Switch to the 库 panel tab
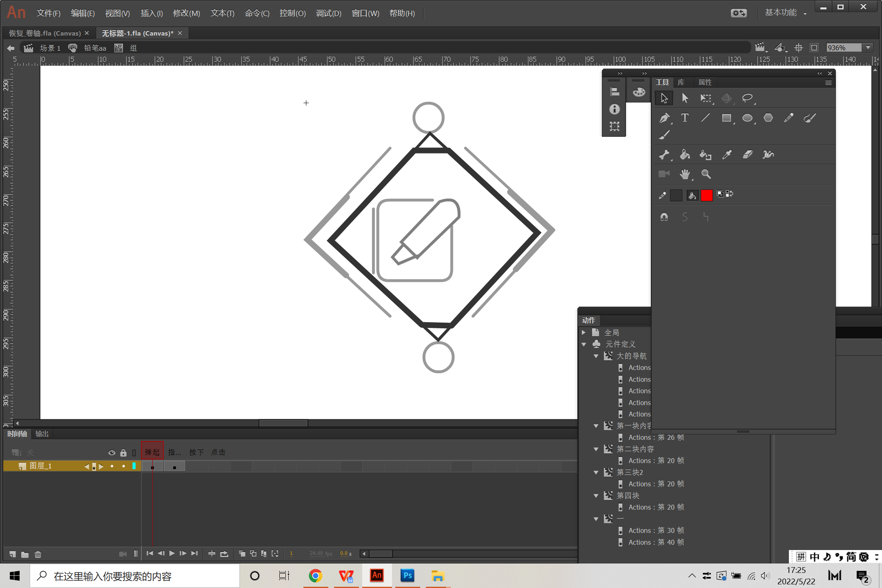The image size is (882, 588). 681,82
